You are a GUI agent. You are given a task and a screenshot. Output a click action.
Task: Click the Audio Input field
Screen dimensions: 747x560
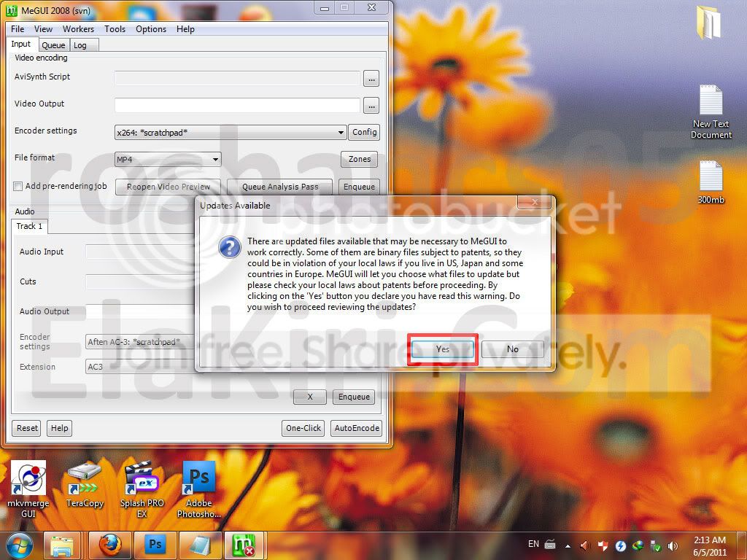click(141, 252)
